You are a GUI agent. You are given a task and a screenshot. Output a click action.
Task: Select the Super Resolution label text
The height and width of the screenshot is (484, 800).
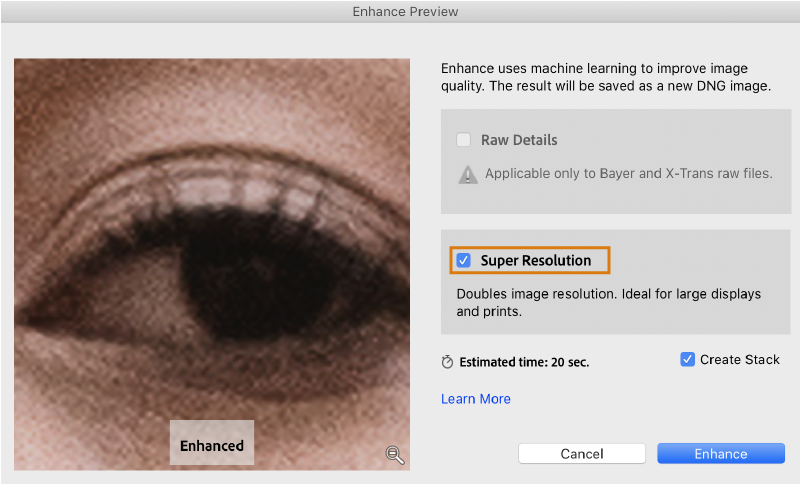coord(535,261)
